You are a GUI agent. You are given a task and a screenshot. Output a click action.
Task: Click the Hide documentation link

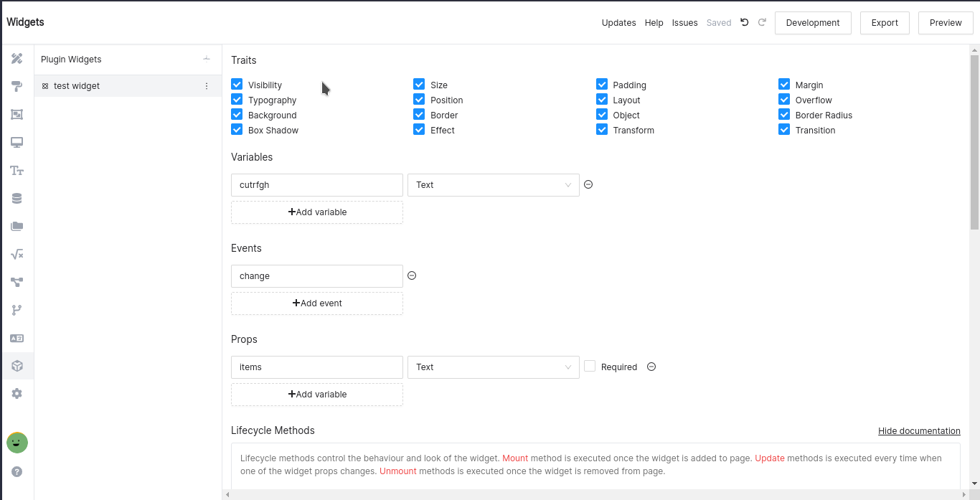(919, 430)
